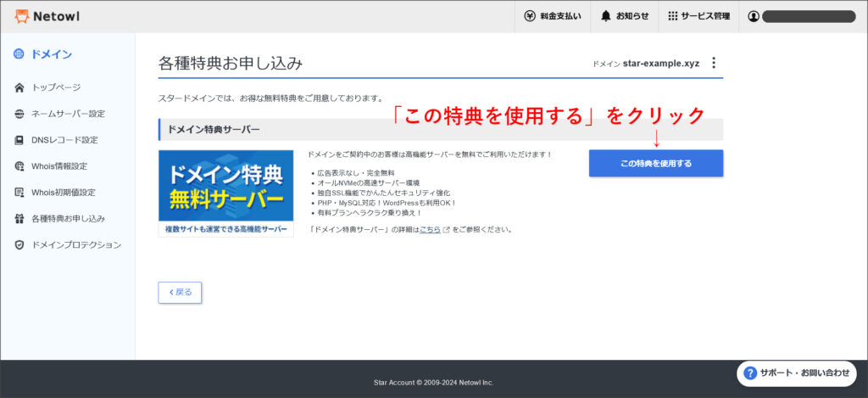This screenshot has width=868, height=398.
Task: Click the オールNVMeの高速サーバー環境 text
Action: click(x=368, y=183)
